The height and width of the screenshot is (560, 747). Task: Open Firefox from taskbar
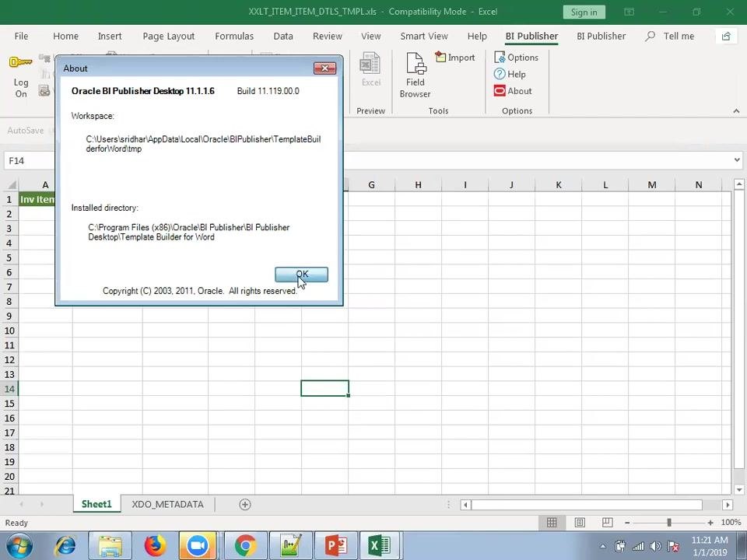[154, 546]
